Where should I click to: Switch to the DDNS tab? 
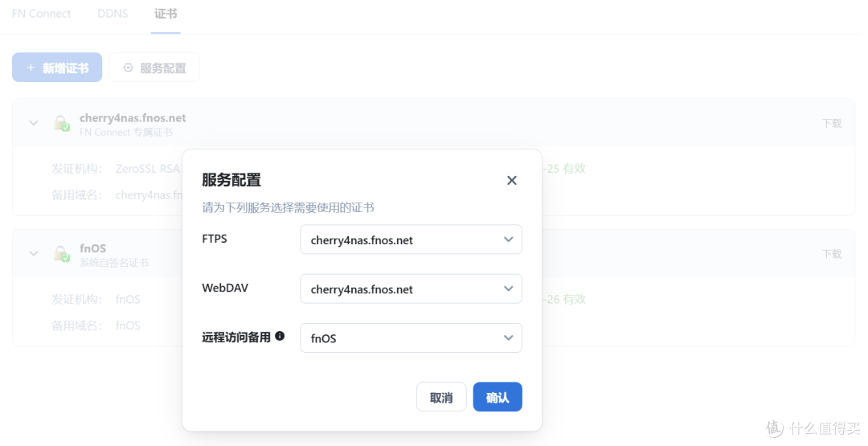113,14
